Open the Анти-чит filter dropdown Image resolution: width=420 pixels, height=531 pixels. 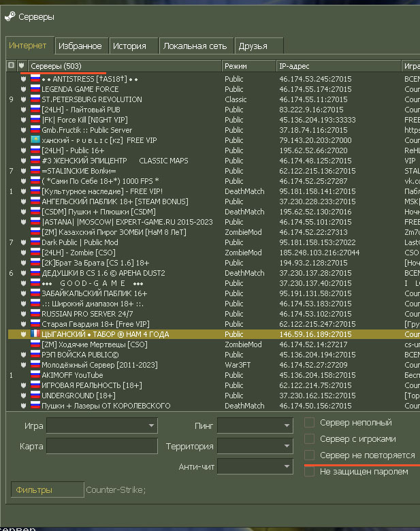[x=255, y=466]
